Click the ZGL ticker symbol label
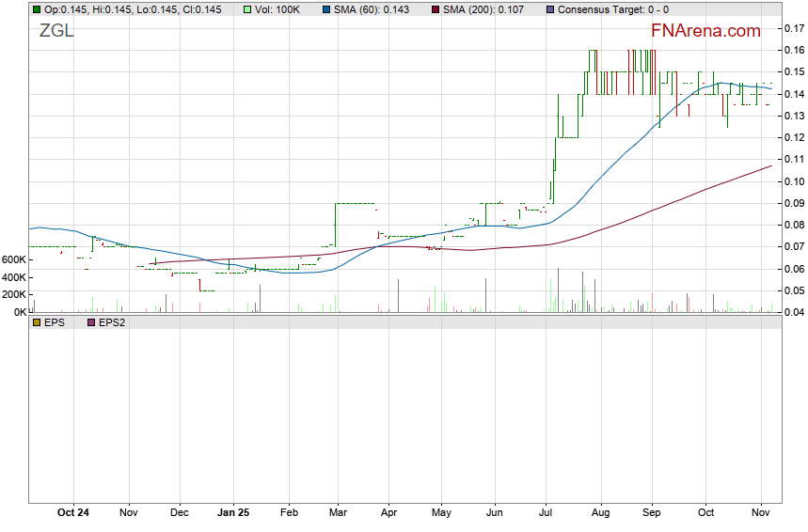 coord(56,30)
